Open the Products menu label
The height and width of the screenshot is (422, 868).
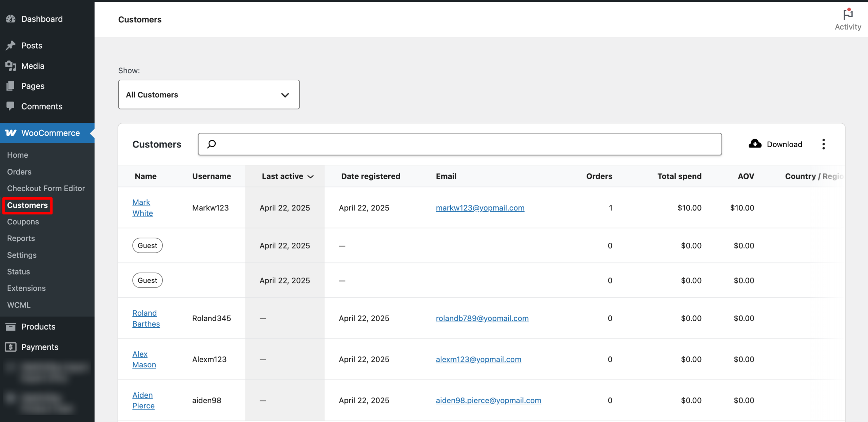[38, 327]
